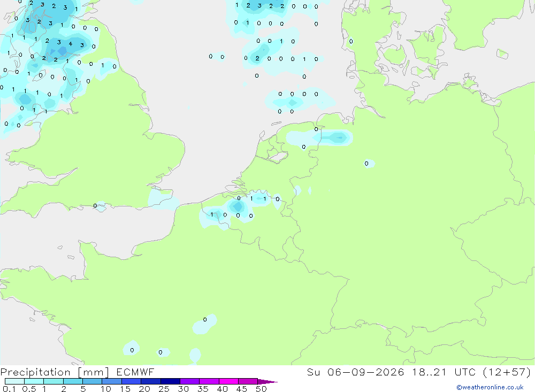
Task: Click the 0 value over Denmark's Jutland
Action: tap(351, 41)
